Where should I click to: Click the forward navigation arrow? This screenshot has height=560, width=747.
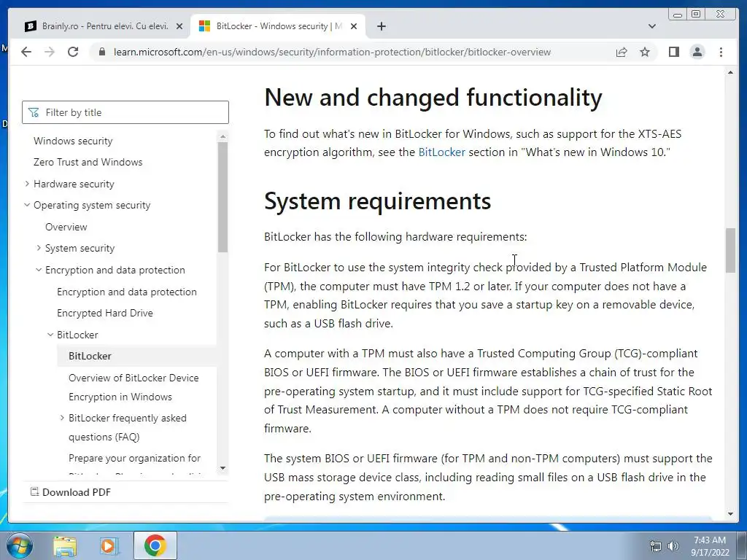pyautogui.click(x=50, y=52)
